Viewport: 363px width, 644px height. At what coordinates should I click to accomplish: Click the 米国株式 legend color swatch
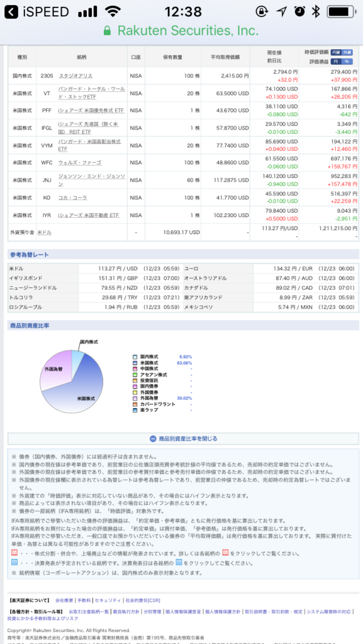[x=135, y=363]
